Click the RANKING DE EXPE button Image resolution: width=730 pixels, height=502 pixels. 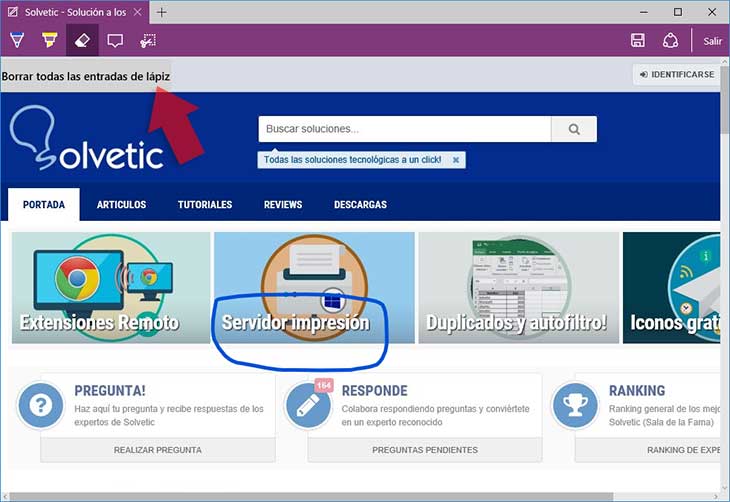648,450
